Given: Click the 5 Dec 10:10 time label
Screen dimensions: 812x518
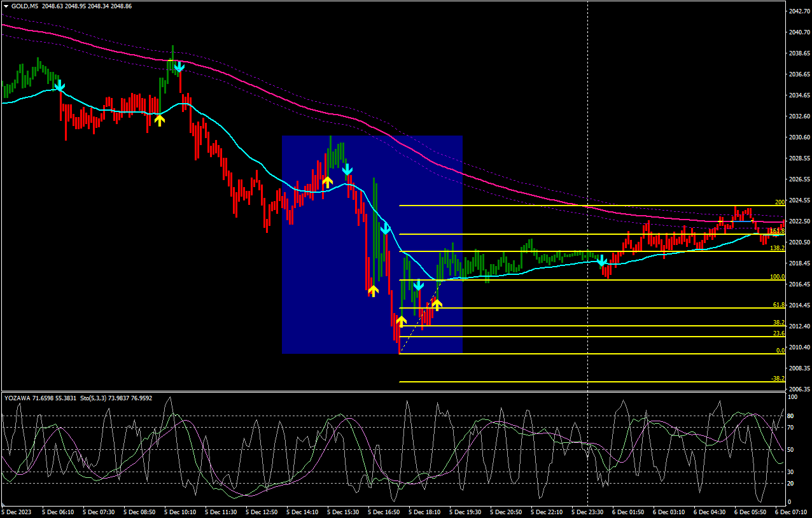Looking at the screenshot, I should pos(180,512).
